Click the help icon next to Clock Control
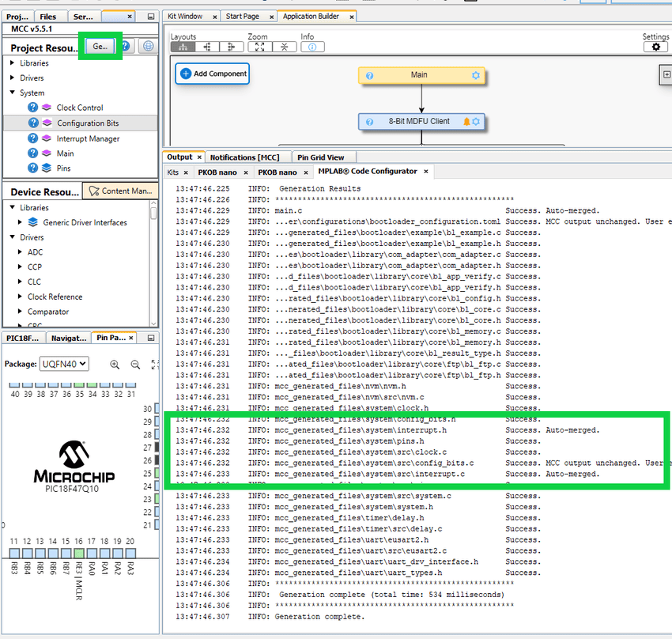Image resolution: width=672 pixels, height=639 pixels. coord(32,108)
